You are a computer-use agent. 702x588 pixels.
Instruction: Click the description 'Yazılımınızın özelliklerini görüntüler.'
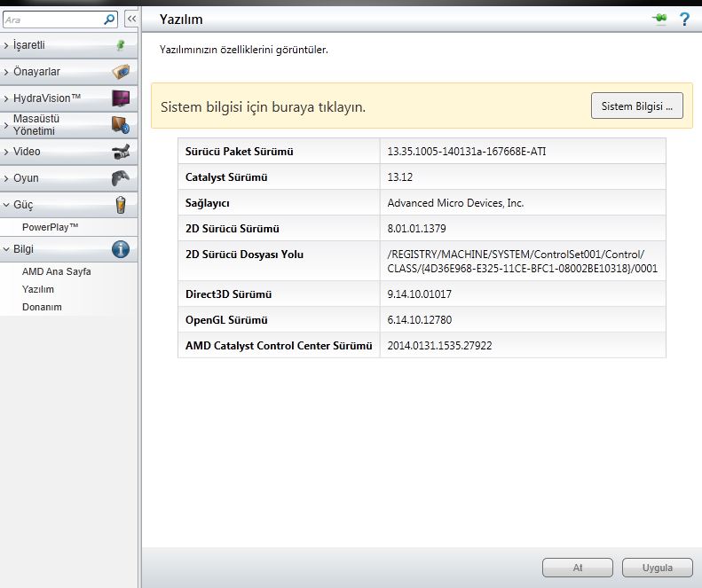pos(243,50)
